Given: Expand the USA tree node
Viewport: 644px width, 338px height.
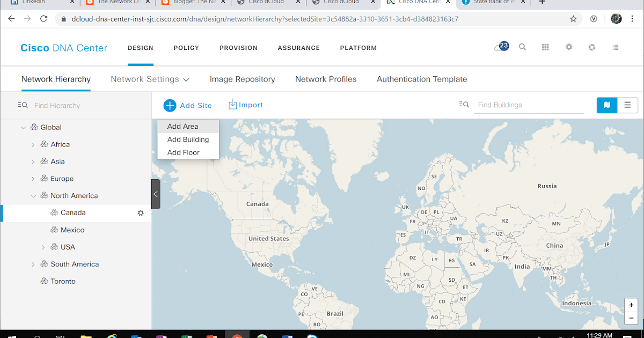Looking at the screenshot, I should pyautogui.click(x=44, y=247).
